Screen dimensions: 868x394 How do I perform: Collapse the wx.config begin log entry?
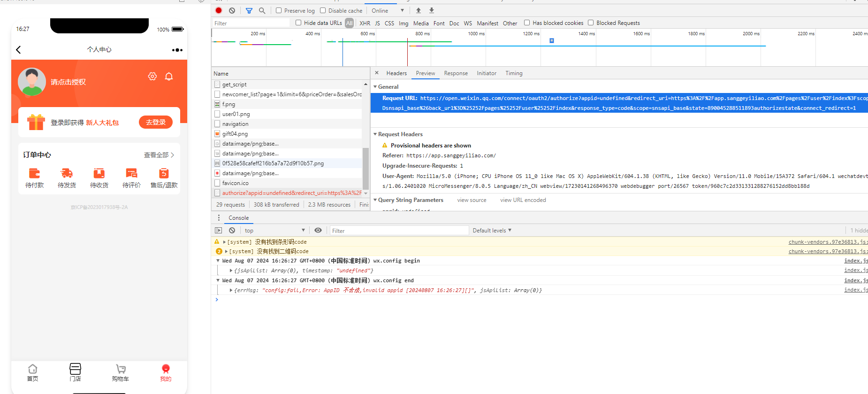pyautogui.click(x=218, y=261)
